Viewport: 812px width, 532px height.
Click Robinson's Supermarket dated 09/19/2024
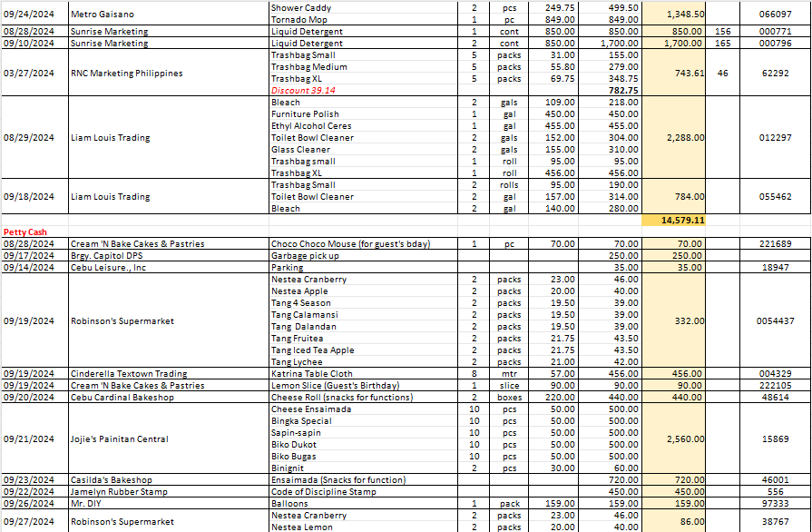coord(169,320)
